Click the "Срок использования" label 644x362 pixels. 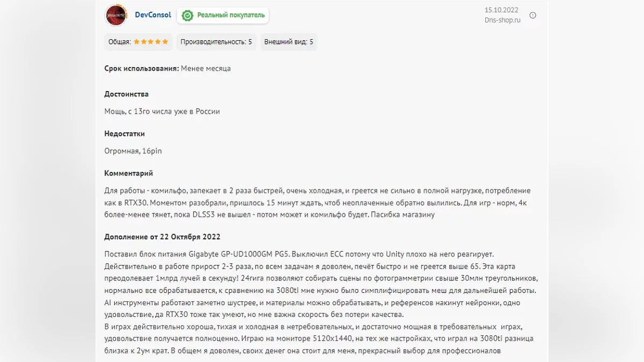click(142, 68)
